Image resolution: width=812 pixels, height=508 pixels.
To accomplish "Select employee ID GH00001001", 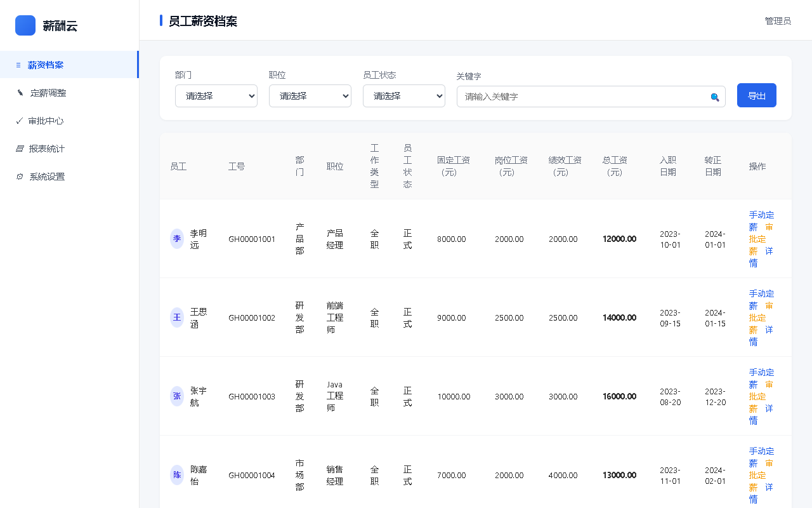I will [252, 239].
